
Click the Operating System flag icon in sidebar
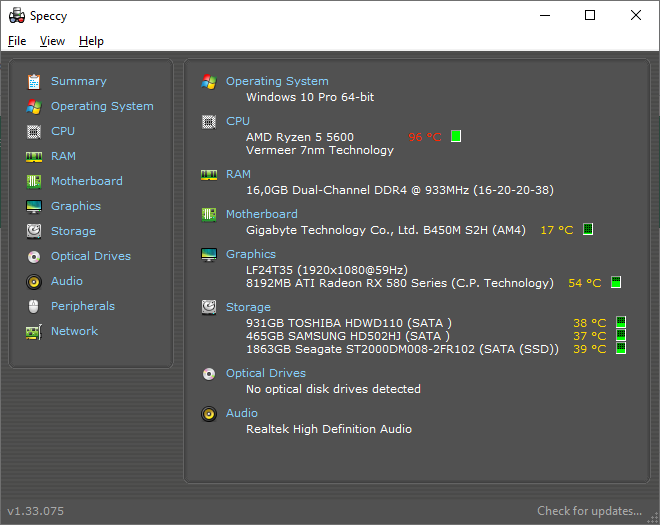click(34, 107)
